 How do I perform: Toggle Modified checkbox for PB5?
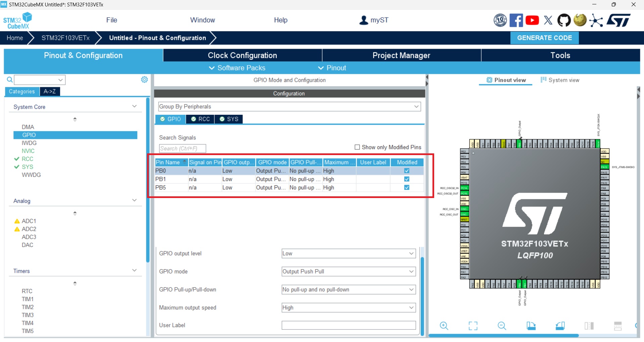tap(407, 187)
